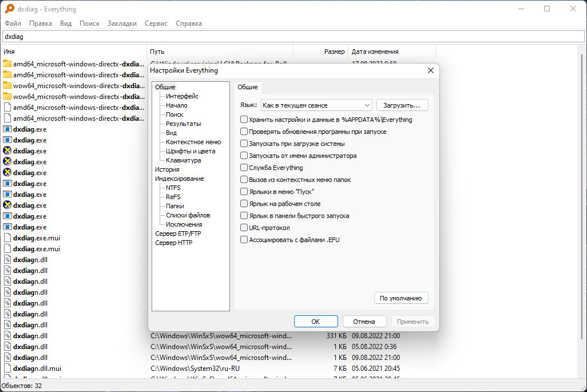Viewport: 587px width, 392px height.
Task: Close the Everything settings dialog
Action: point(431,70)
